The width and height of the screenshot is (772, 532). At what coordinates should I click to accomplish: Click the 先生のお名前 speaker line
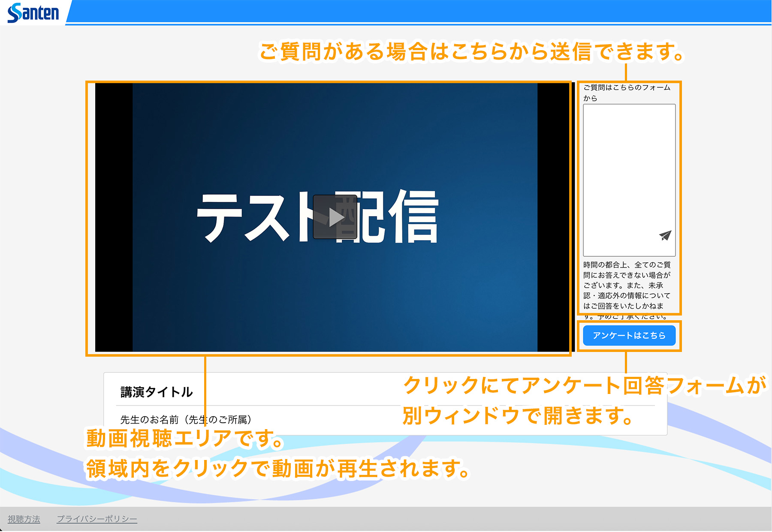[185, 419]
